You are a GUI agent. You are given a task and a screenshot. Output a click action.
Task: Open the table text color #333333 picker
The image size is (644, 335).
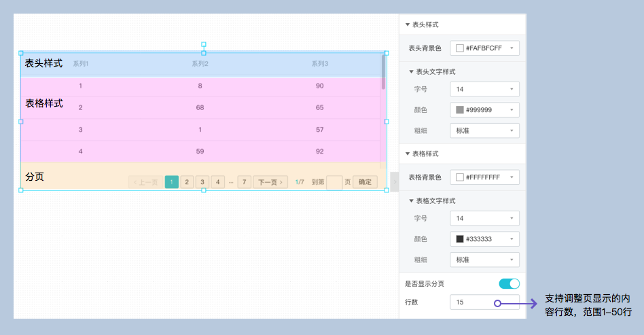point(484,239)
